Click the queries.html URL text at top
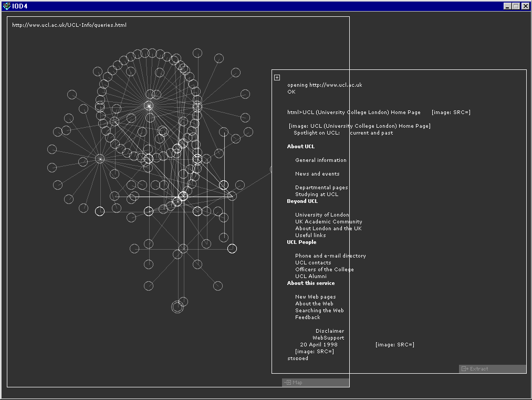 (69, 25)
